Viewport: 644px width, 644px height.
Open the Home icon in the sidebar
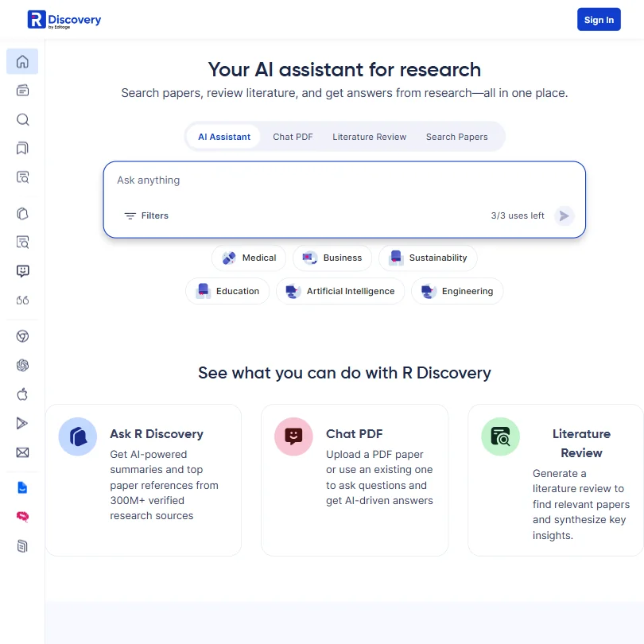pyautogui.click(x=22, y=61)
